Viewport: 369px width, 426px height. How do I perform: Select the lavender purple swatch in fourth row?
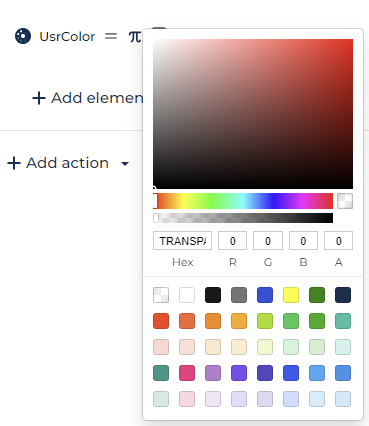[x=213, y=373]
